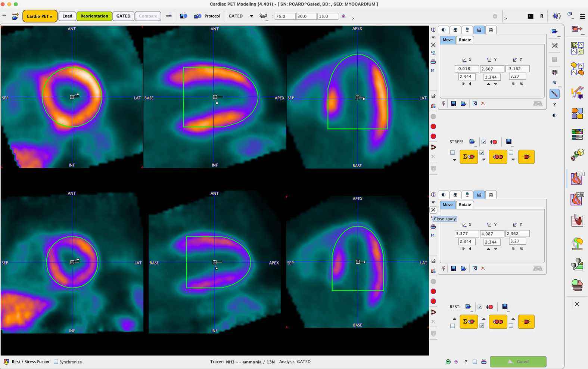The image size is (588, 369).
Task: Click stress Y move-down arrow
Action: pos(496,84)
